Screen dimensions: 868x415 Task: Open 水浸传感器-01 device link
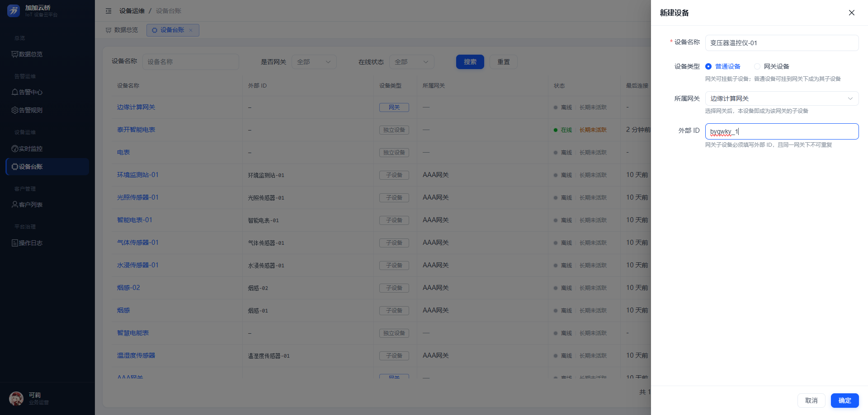138,265
